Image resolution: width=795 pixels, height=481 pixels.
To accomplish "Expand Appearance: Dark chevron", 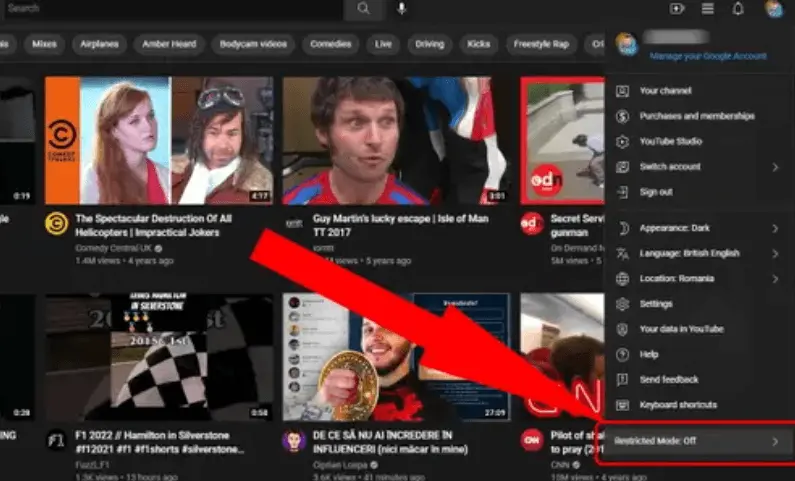I will click(775, 228).
